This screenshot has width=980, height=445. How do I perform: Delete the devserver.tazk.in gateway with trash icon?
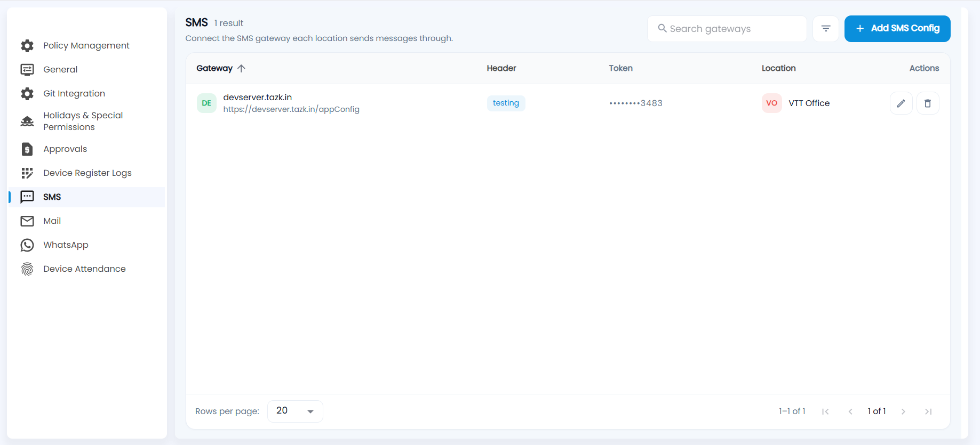928,103
